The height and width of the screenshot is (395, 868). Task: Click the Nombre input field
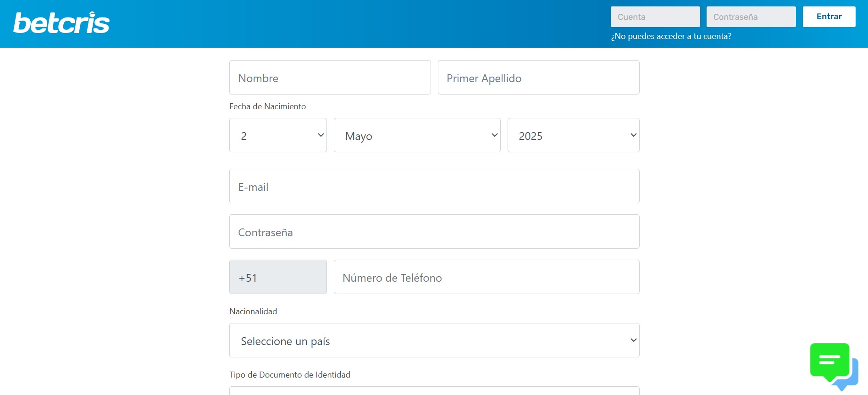(330, 78)
